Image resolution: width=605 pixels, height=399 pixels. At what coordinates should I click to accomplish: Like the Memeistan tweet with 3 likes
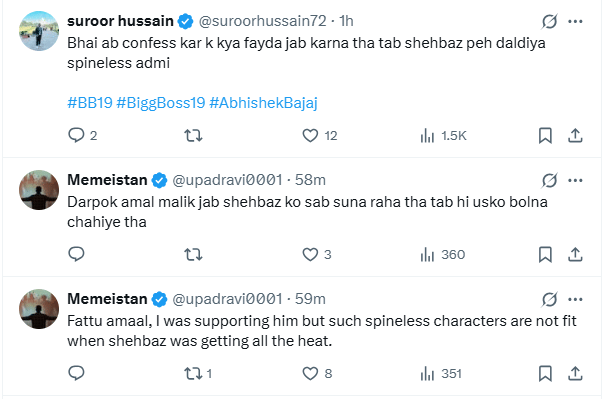point(310,254)
